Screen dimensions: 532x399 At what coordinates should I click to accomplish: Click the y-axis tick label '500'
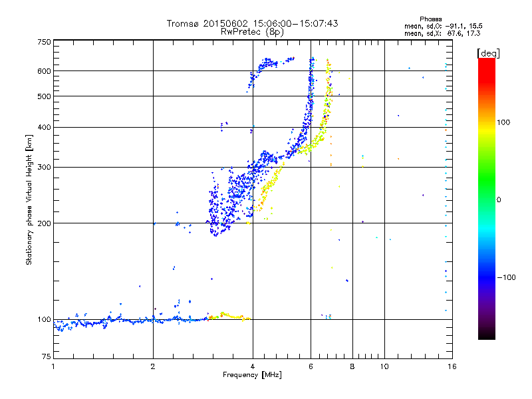tap(44, 96)
